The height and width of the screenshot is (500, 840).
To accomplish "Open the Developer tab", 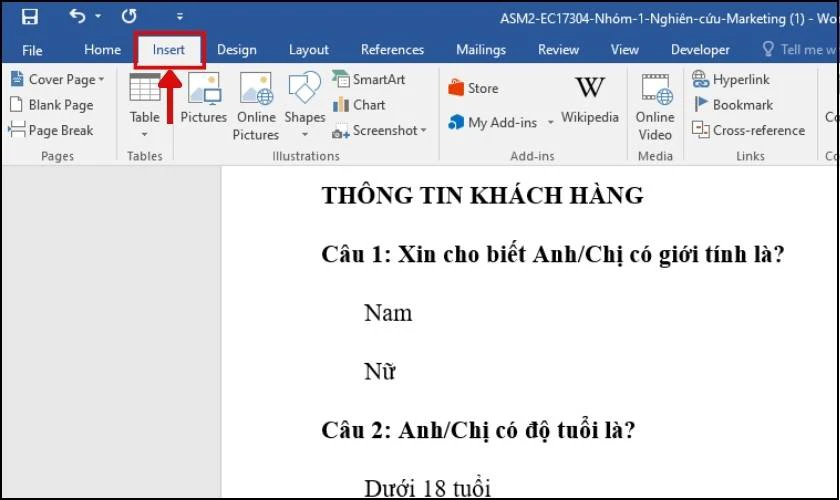I will 700,50.
